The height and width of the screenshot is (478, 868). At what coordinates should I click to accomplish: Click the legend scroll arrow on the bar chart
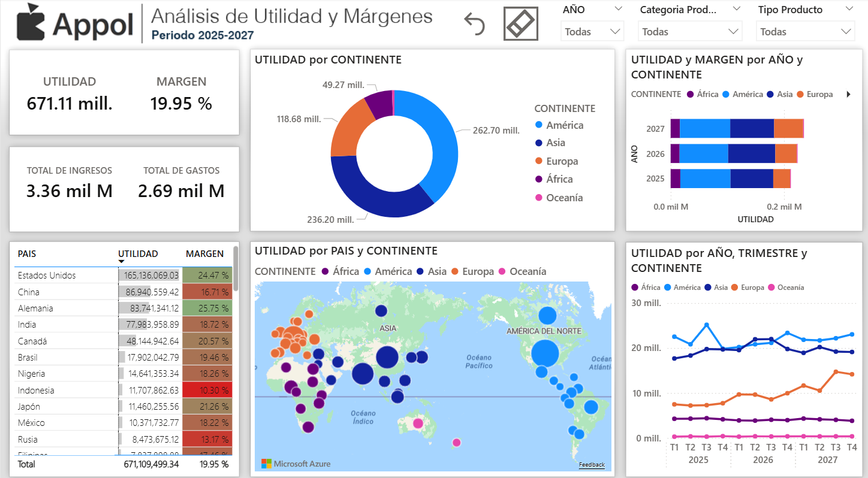point(847,94)
